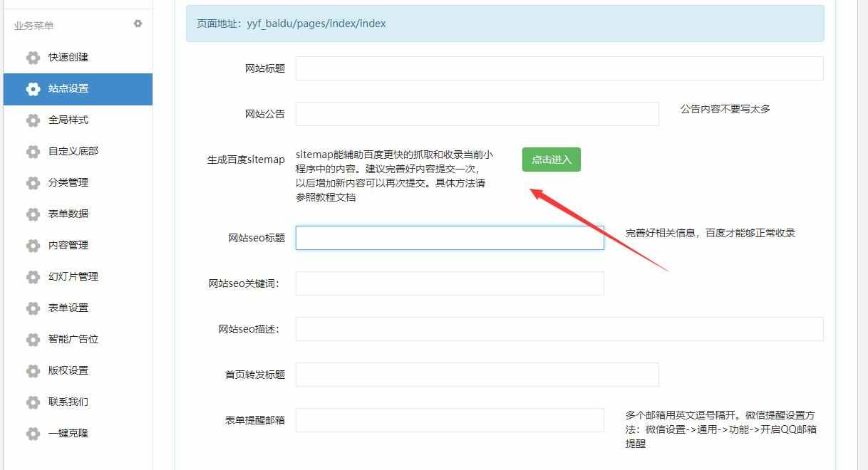Image resolution: width=868 pixels, height=470 pixels.
Task: Click the highlighted 网站seo标题 input field
Action: [450, 237]
